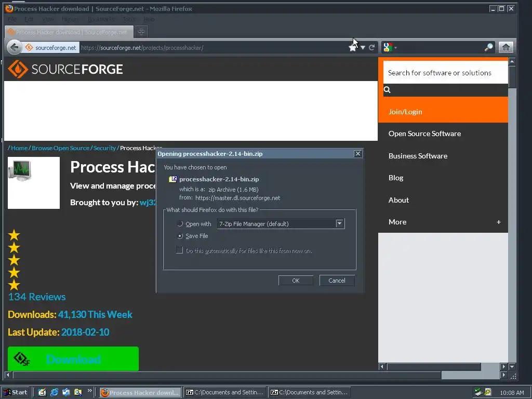Viewport: 532px width, 399px height.
Task: Click the 2018-02-10 last update link
Action: [x=85, y=332]
